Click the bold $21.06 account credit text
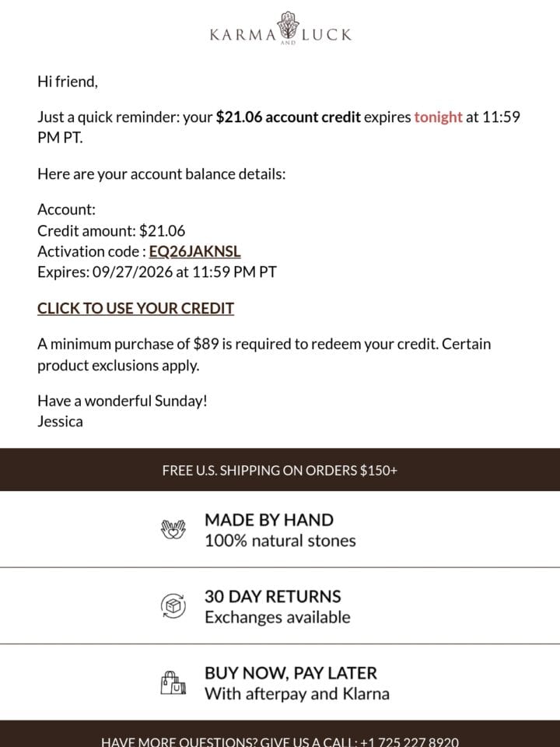Image resolution: width=560 pixels, height=747 pixels. (288, 117)
